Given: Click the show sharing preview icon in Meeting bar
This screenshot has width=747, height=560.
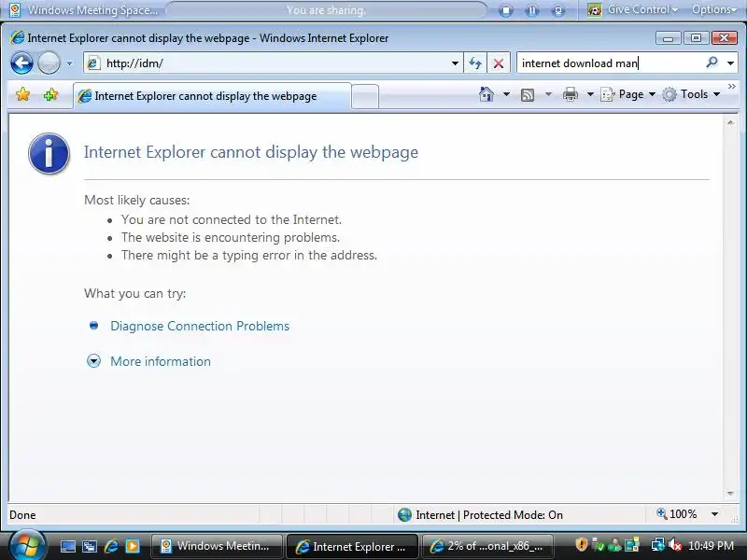Looking at the screenshot, I should click(558, 10).
